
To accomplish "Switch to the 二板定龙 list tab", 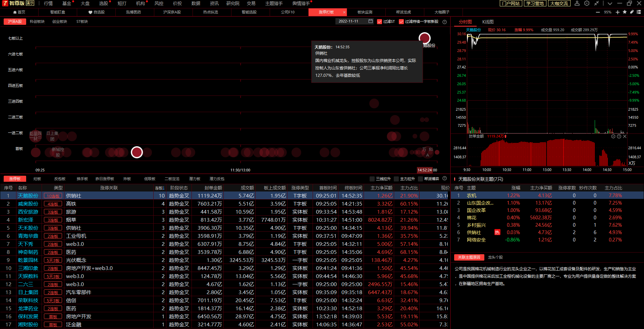I will [x=172, y=179].
